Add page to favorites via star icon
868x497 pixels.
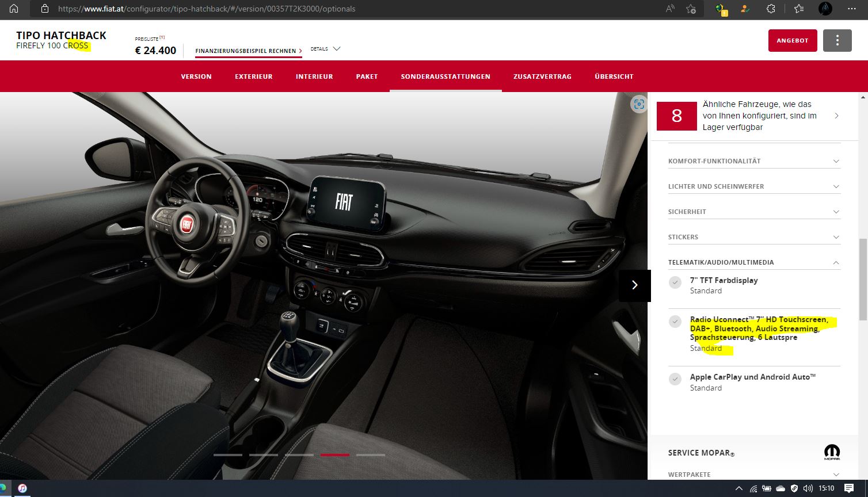pos(691,9)
